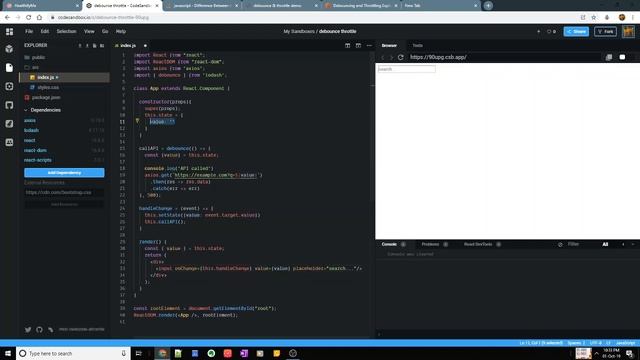Collapse the Dependencies section
The width and height of the screenshot is (640, 360).
42,110
